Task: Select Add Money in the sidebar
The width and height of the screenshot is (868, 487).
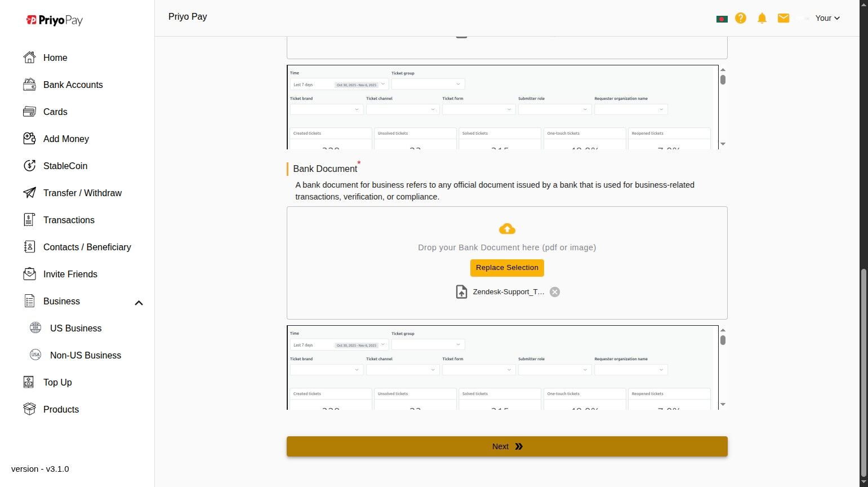Action: tap(66, 139)
